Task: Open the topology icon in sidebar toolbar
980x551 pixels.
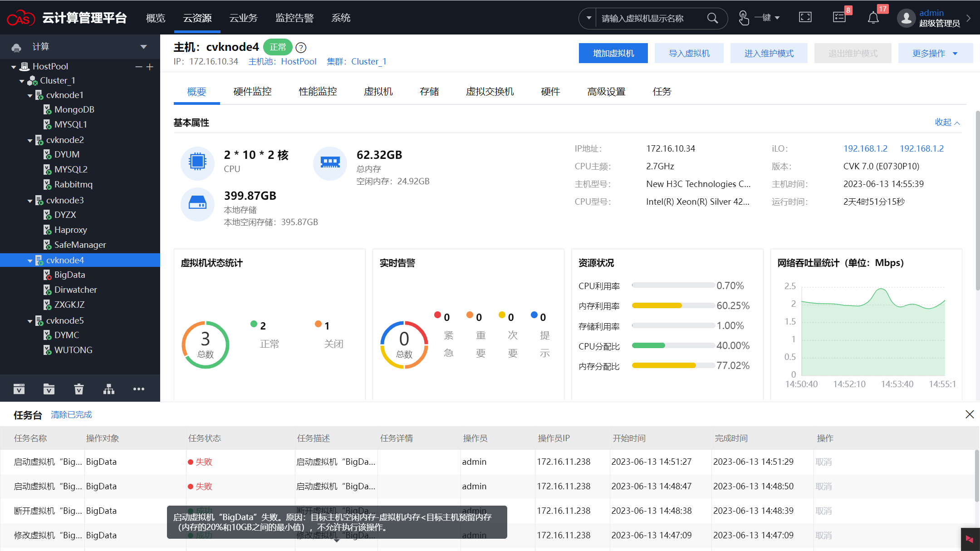Action: [109, 389]
